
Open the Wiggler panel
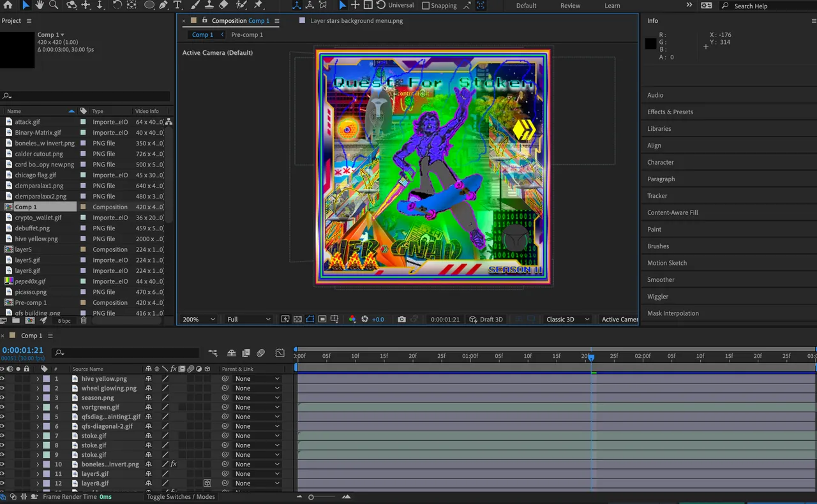pos(657,297)
